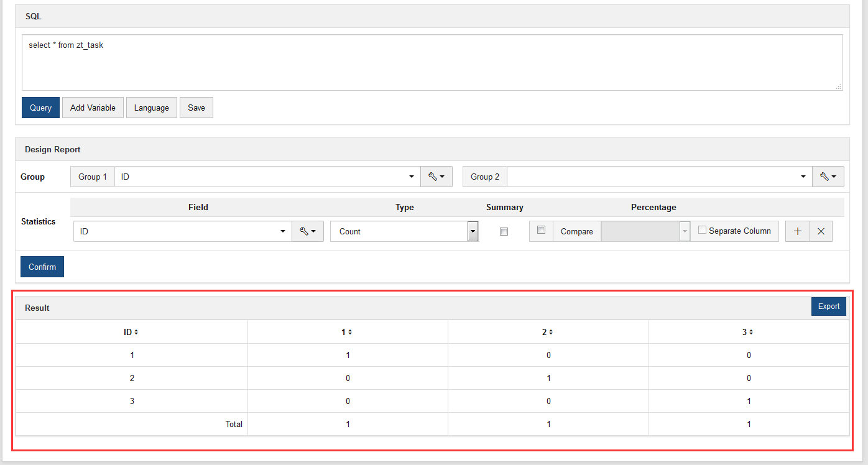Remove the statistics row with X icon

[821, 231]
